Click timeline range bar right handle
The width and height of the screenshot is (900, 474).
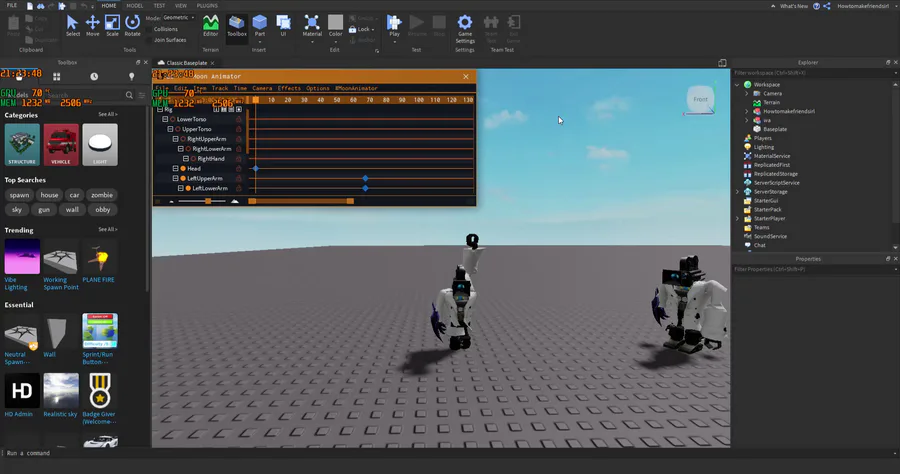click(350, 201)
